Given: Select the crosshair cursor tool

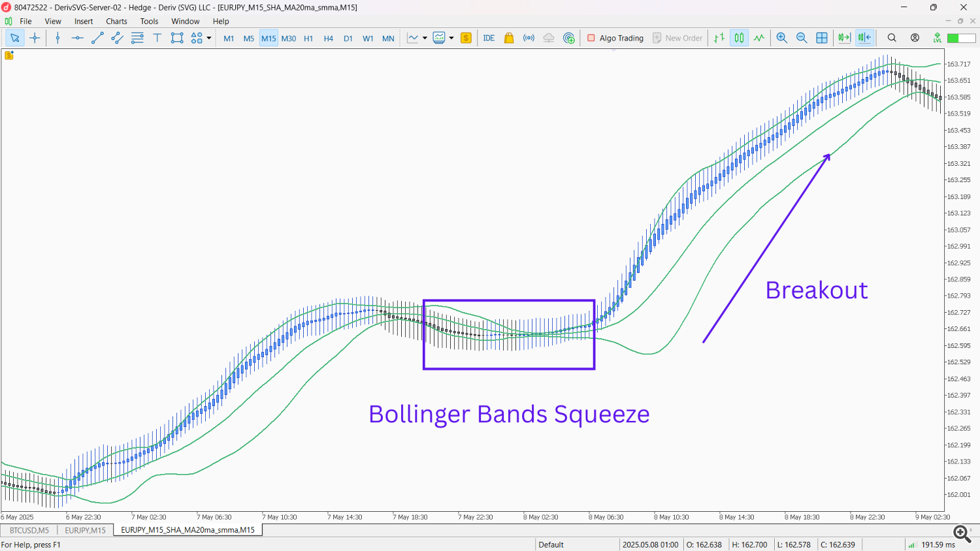Looking at the screenshot, I should (x=35, y=38).
